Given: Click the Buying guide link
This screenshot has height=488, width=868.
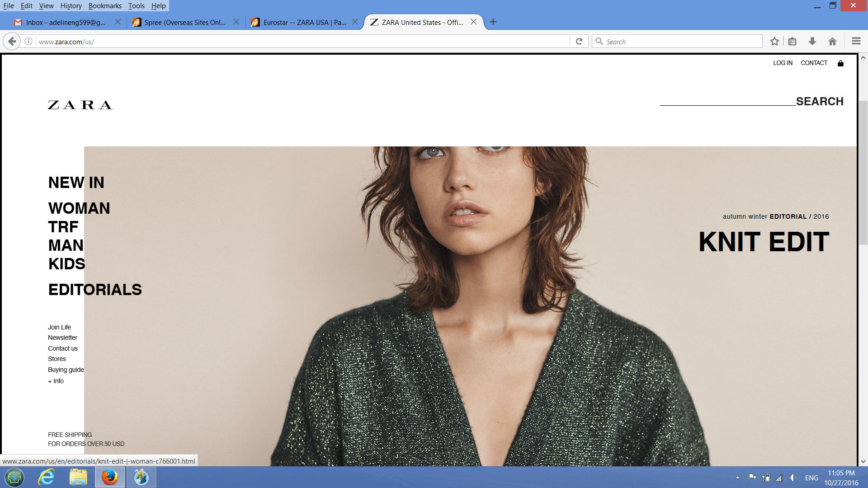Looking at the screenshot, I should click(66, 370).
